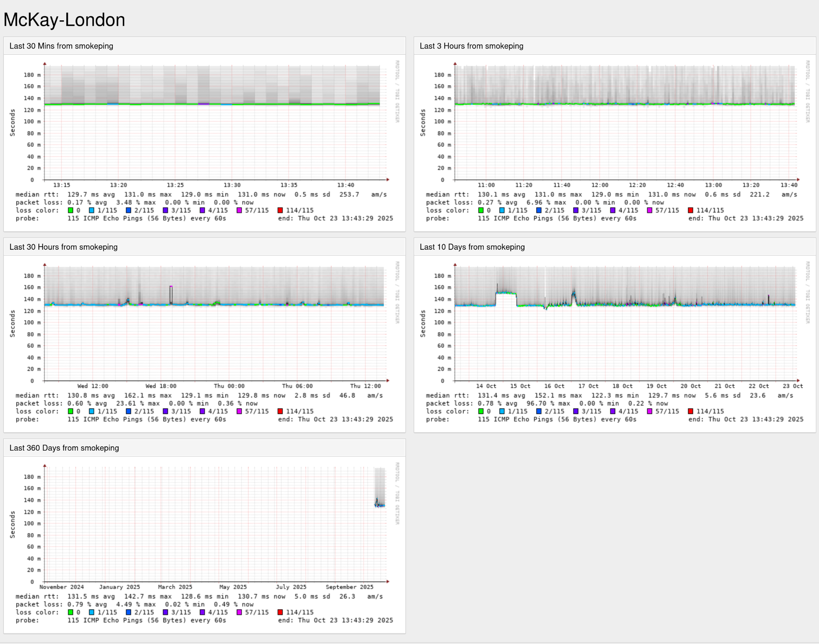Screen dimensions: 819x644
Task: Click red 114/115 swatch in 3 Hours legend
Action: pyautogui.click(x=691, y=210)
